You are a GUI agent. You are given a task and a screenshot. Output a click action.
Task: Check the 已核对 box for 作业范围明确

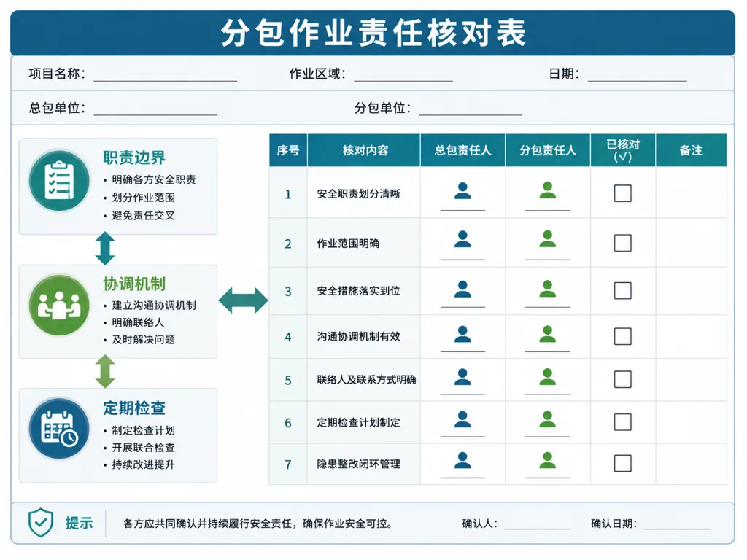tap(623, 243)
